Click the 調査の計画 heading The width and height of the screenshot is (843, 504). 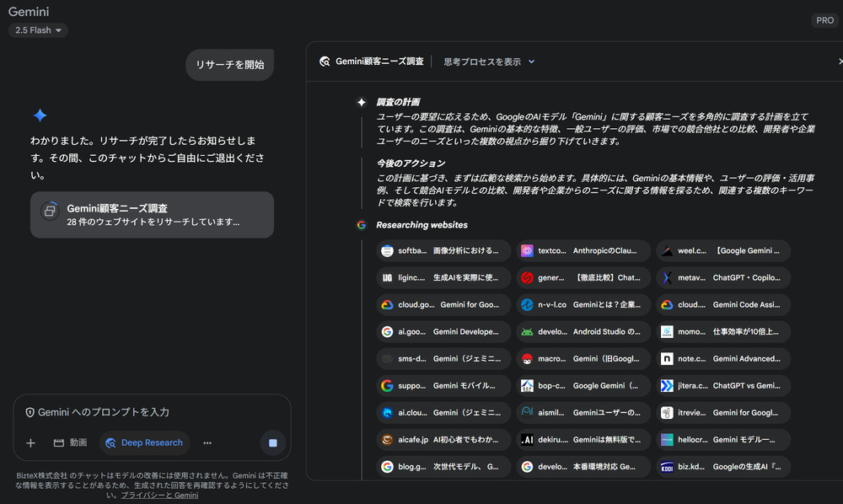398,102
